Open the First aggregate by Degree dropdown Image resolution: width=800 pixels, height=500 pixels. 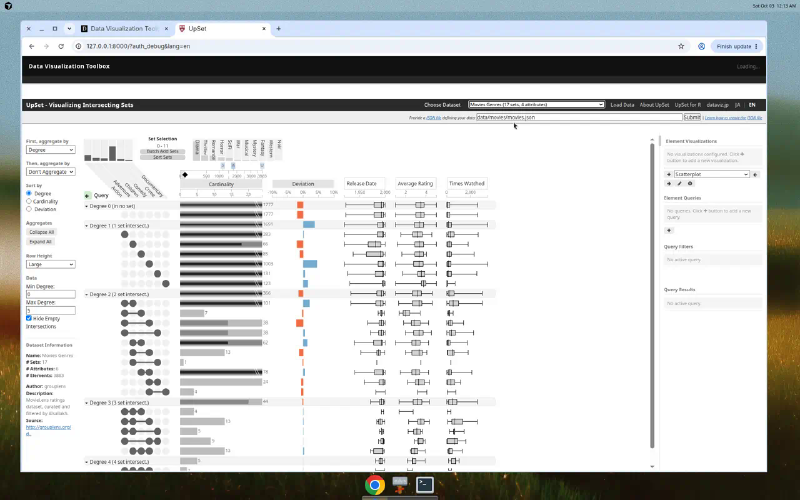click(x=51, y=149)
